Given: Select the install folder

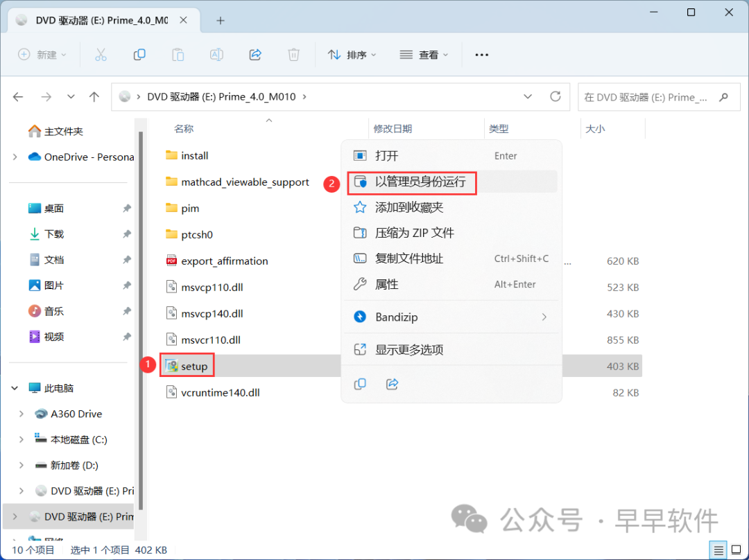Looking at the screenshot, I should pyautogui.click(x=187, y=156).
